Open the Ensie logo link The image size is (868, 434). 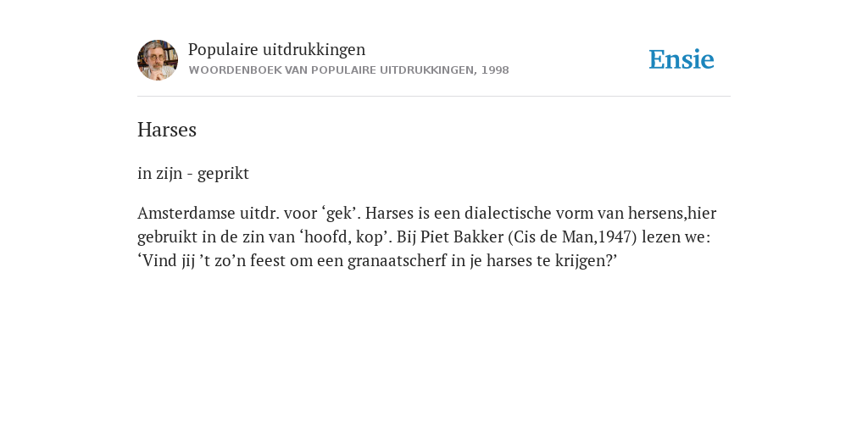coord(682,59)
